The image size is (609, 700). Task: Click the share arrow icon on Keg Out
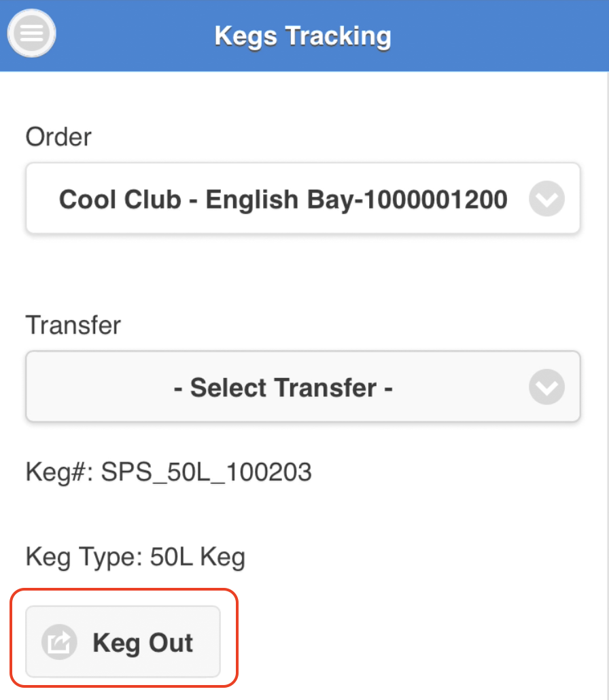[x=56, y=642]
